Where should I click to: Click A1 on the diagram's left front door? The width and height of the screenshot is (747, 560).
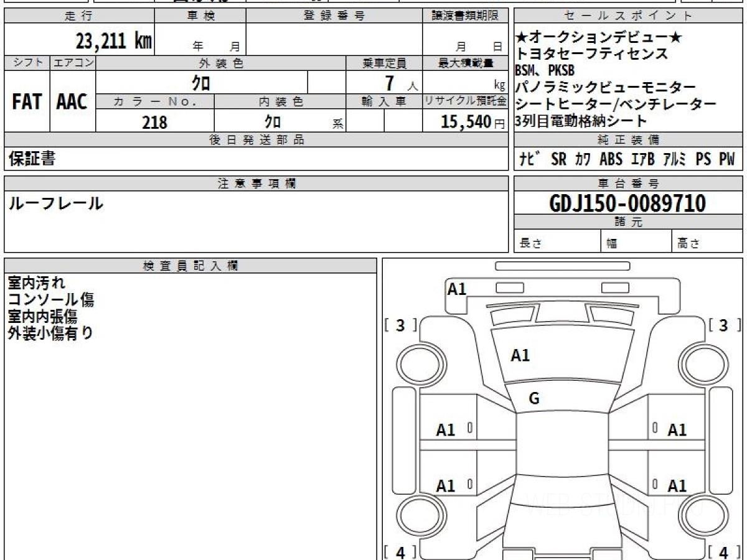tap(446, 430)
